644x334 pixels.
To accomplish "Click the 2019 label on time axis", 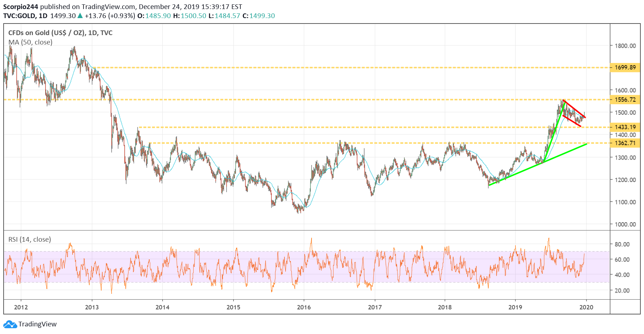I will (x=515, y=307).
